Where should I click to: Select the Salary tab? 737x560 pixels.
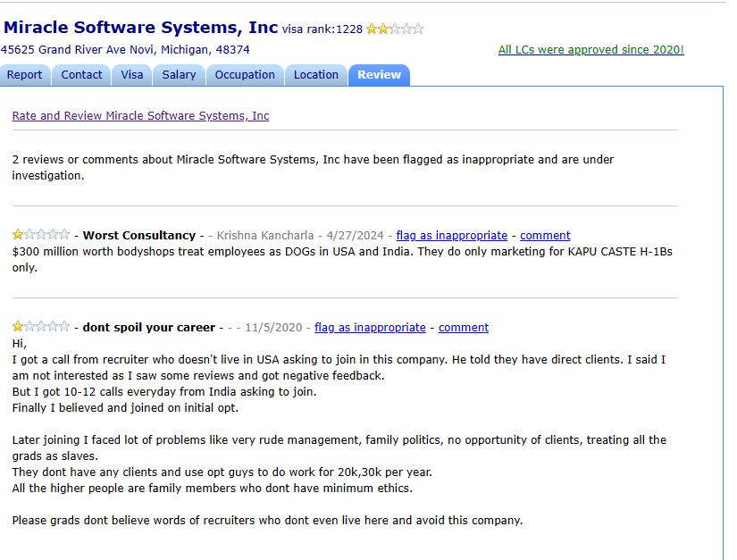[x=179, y=75]
